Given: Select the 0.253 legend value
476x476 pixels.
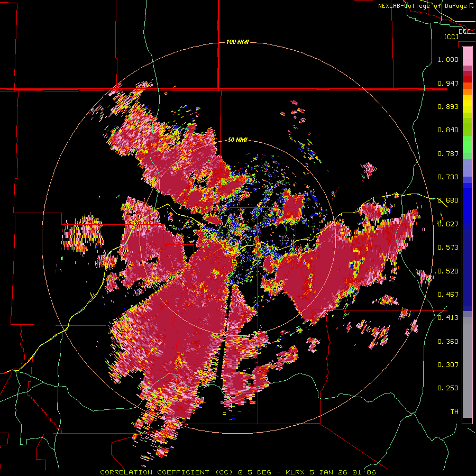Looking at the screenshot, I should 448,388.
